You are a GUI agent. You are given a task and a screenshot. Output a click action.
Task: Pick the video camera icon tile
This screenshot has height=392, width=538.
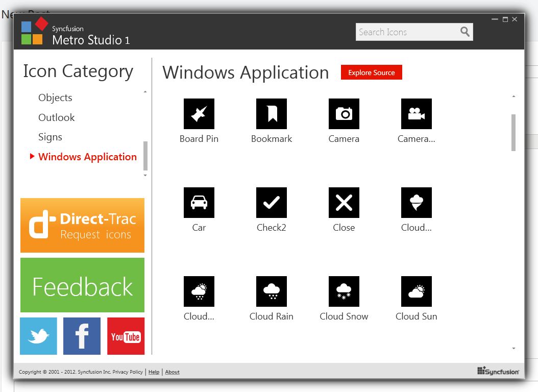pos(416,114)
